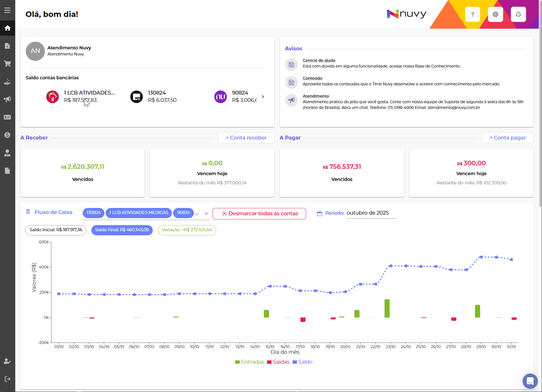Screen dimensions: 542x392
Task: Toggle Saídas series in chart legend
Action: 278,362
